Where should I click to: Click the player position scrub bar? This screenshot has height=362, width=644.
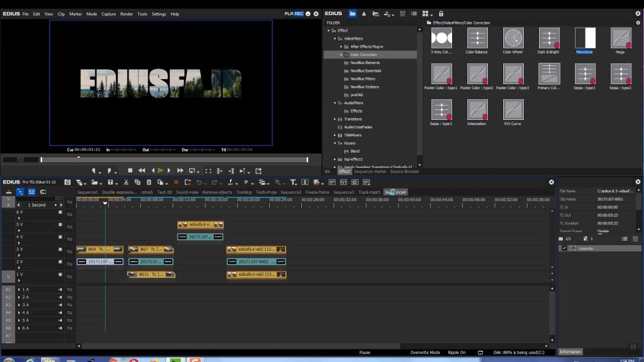point(174,160)
